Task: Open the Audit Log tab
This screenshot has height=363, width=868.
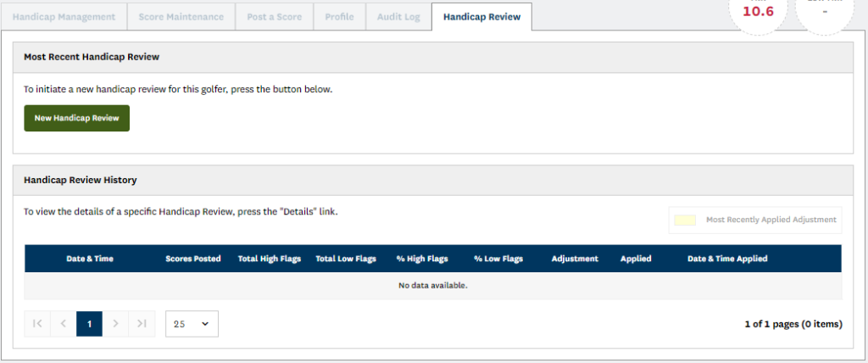Action: pyautogui.click(x=398, y=17)
